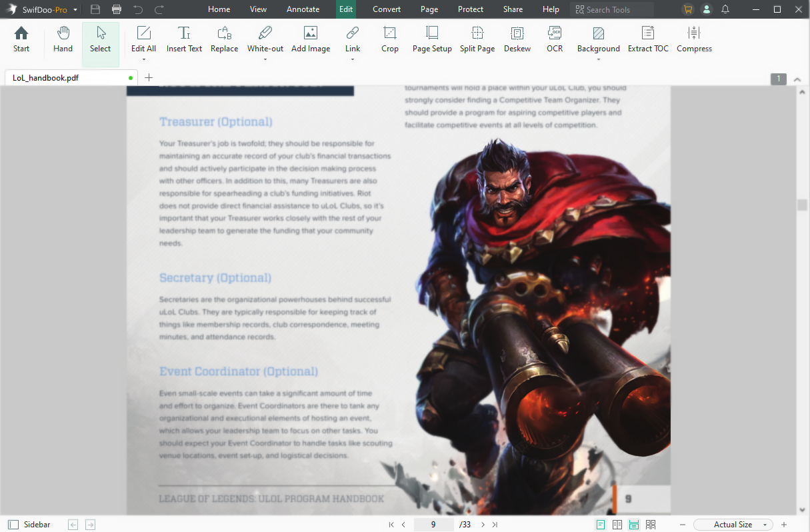Open the Actual Size zoom dropdown
The width and height of the screenshot is (810, 532).
tap(733, 525)
